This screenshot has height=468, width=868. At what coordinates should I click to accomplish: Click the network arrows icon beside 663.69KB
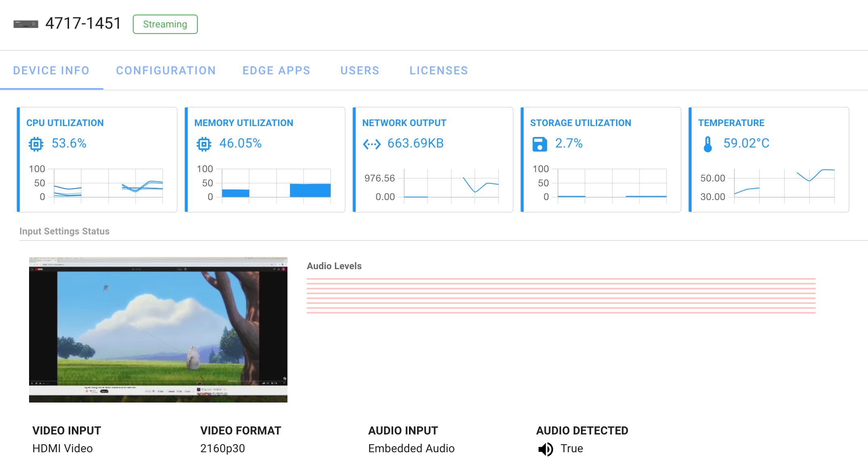point(372,144)
